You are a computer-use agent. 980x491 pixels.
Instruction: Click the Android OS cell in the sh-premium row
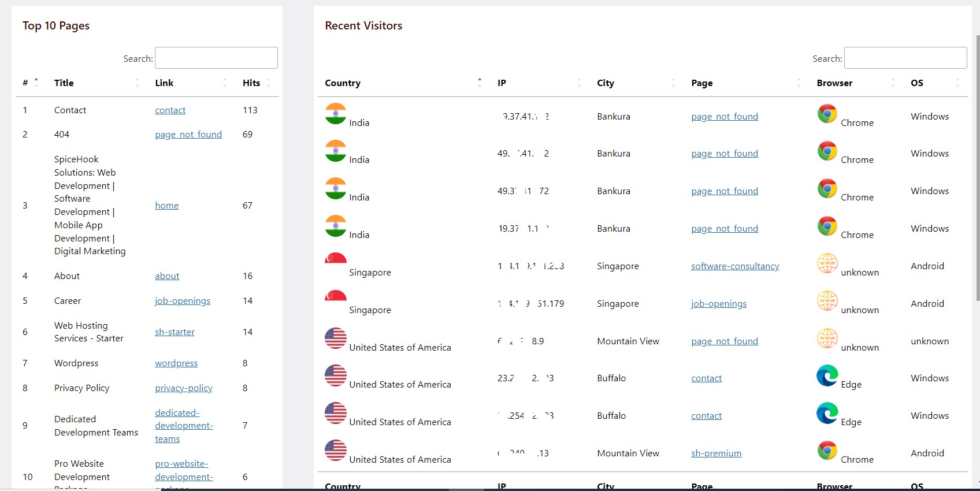[x=927, y=453]
